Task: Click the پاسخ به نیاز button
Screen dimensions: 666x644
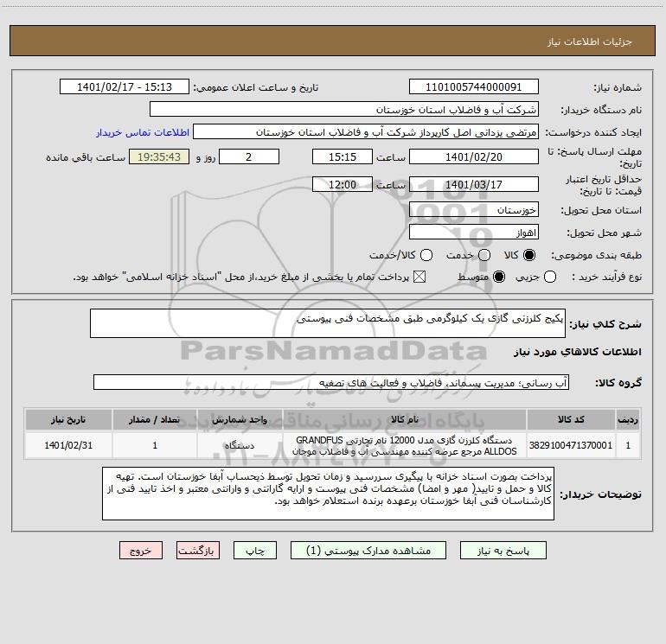Action: [x=503, y=551]
